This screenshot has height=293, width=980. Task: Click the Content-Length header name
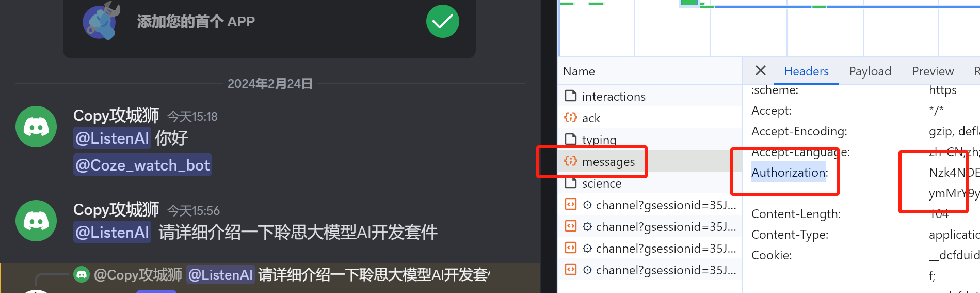(x=796, y=214)
